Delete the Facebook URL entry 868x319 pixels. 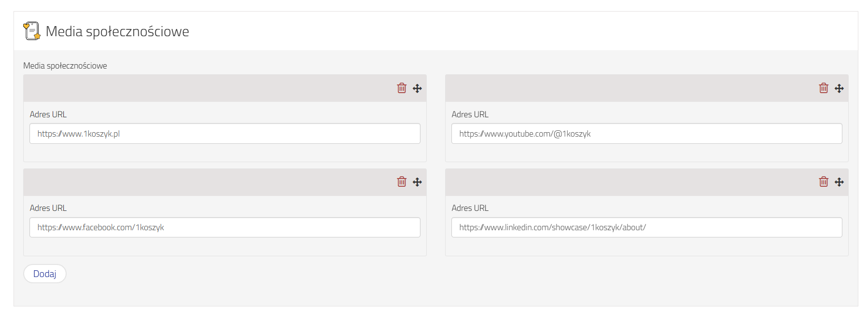402,182
